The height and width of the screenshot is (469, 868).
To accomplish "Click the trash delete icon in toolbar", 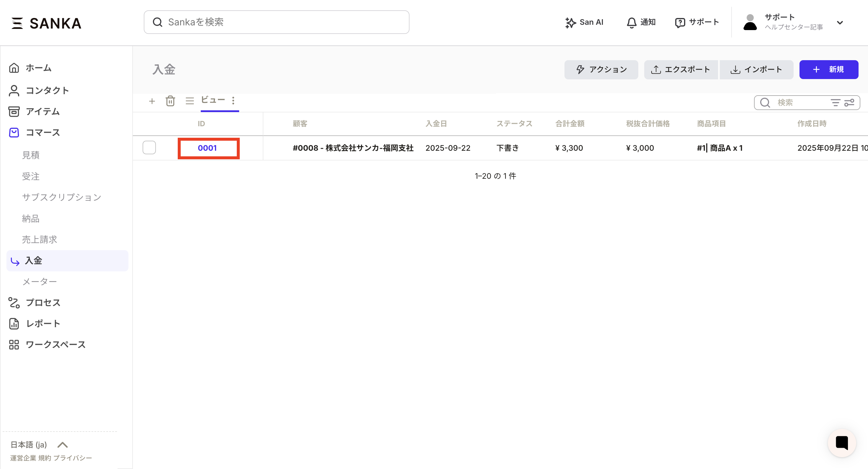I will [x=170, y=101].
